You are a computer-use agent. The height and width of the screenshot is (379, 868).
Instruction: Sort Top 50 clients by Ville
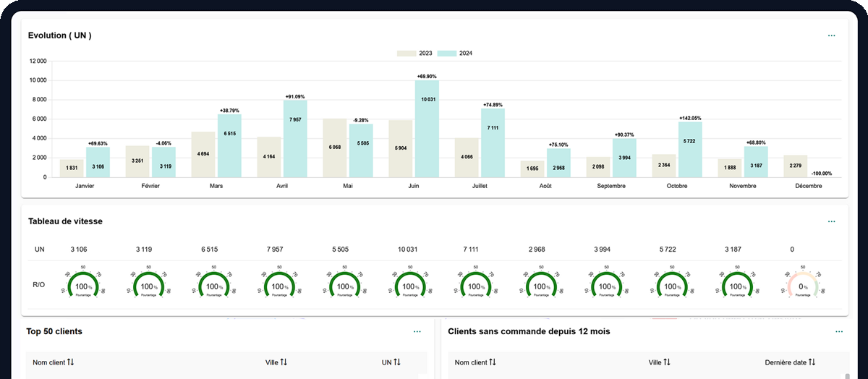tap(284, 362)
